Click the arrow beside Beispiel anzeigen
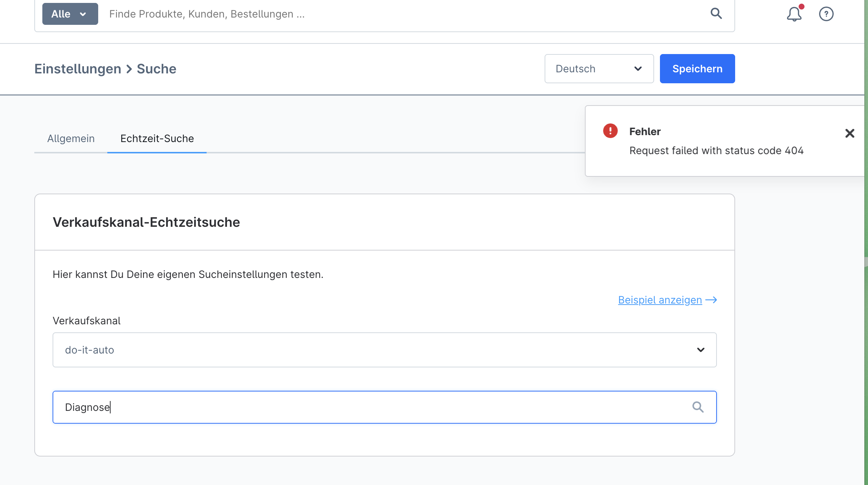The height and width of the screenshot is (485, 868). [711, 300]
